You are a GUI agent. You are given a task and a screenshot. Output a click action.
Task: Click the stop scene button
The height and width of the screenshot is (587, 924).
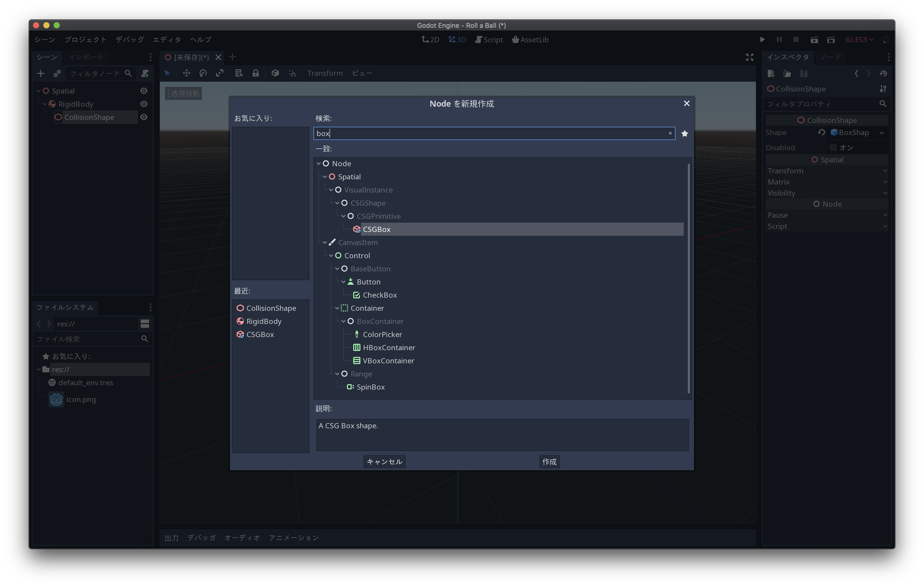[796, 39]
